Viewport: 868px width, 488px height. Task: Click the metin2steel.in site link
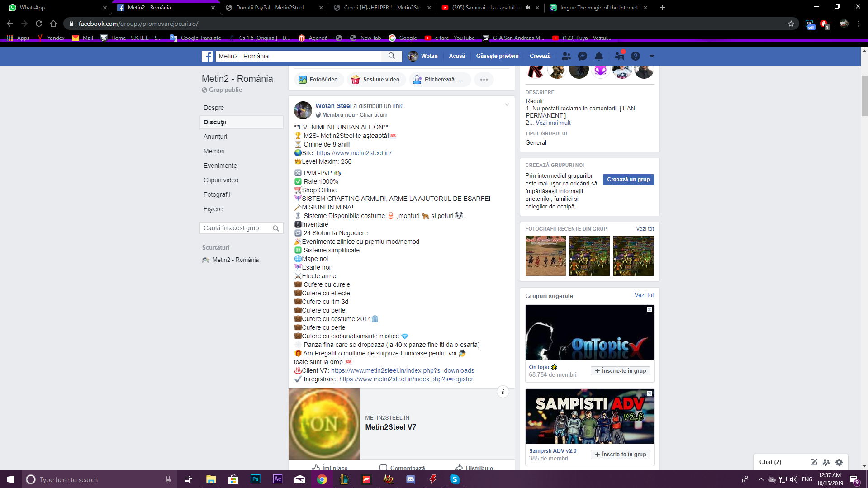tap(354, 153)
